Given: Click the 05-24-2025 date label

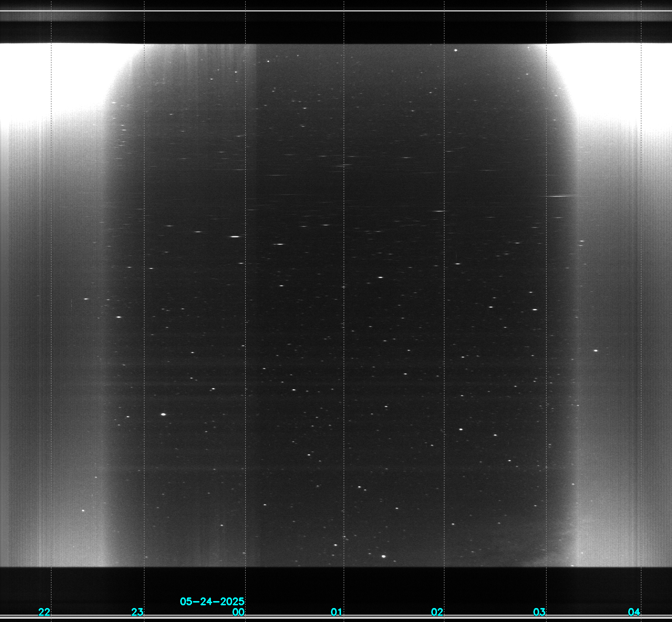Looking at the screenshot, I should [x=212, y=601].
